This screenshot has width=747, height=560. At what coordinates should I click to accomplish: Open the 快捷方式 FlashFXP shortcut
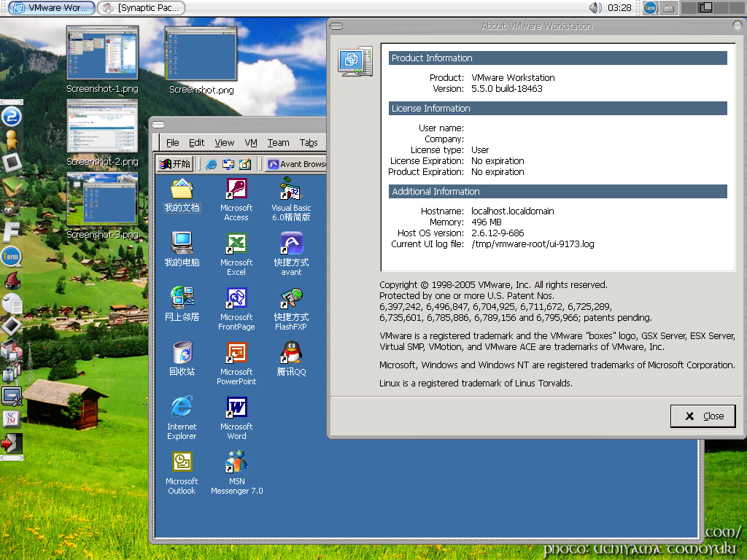coord(291,308)
